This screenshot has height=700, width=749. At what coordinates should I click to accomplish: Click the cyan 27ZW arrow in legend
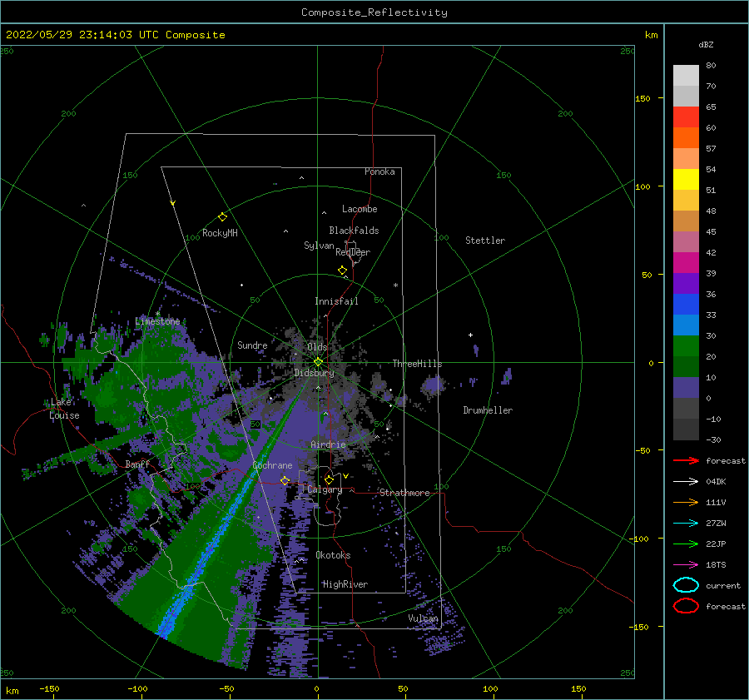pyautogui.click(x=686, y=524)
